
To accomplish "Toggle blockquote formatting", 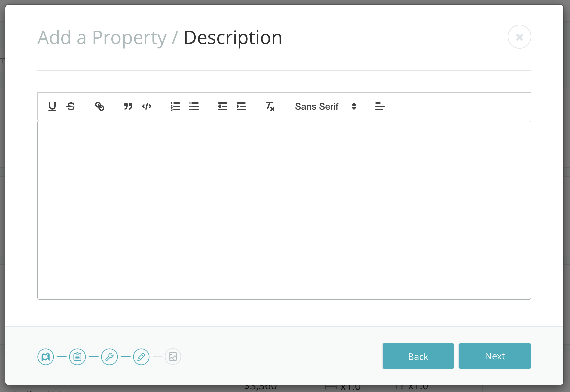I will coord(128,106).
